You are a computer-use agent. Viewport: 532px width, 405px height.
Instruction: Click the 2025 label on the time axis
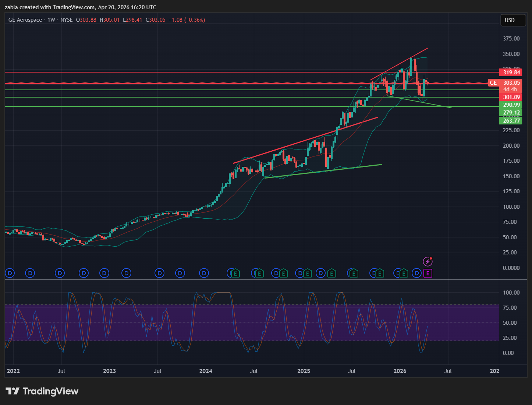tap(304, 371)
